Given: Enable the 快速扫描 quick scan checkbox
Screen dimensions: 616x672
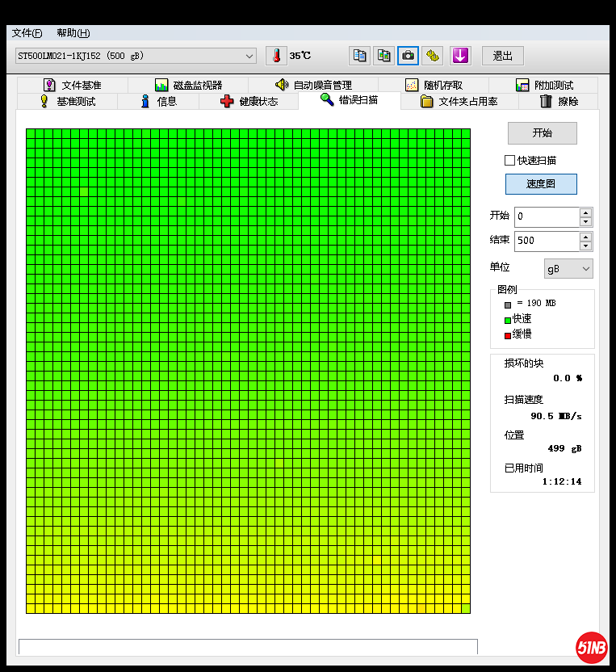Looking at the screenshot, I should (509, 161).
